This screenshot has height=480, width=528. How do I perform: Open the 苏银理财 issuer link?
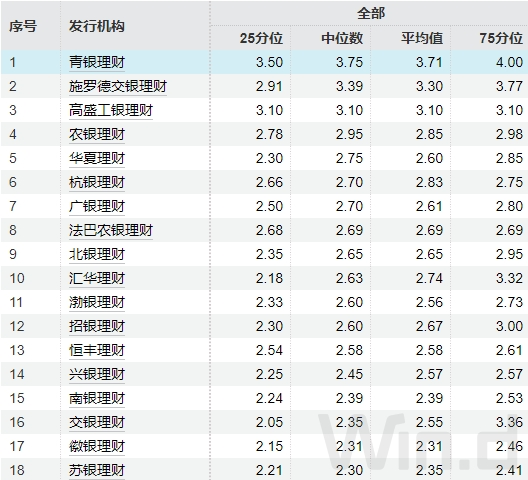pyautogui.click(x=97, y=470)
